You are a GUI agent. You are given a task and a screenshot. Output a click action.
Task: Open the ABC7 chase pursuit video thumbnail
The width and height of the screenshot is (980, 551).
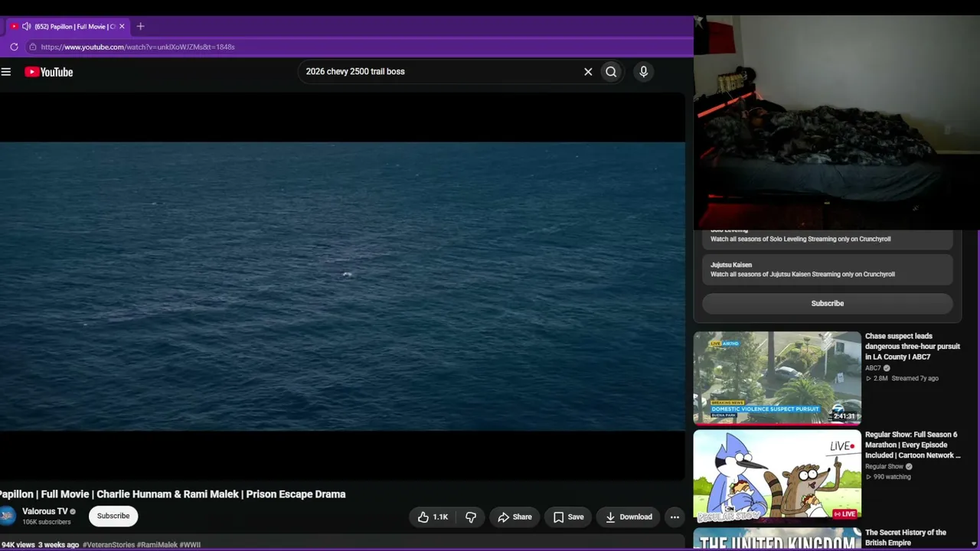pyautogui.click(x=777, y=378)
